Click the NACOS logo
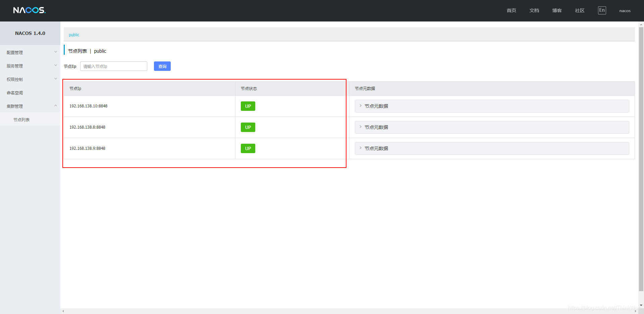Screen dimensions: 644x314 coord(30,10)
